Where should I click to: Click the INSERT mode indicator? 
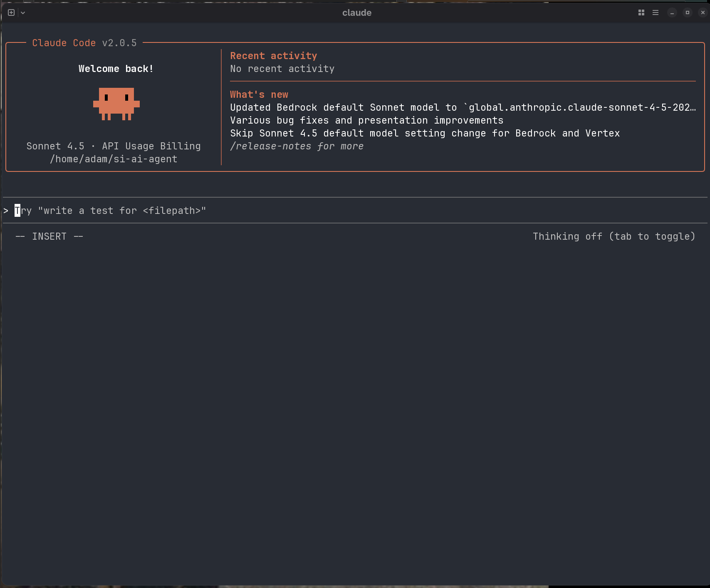pos(49,236)
